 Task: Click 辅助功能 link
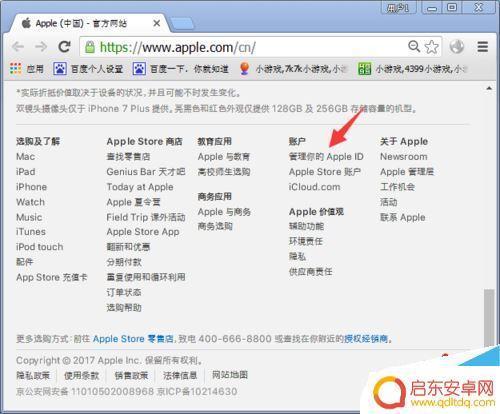point(306,227)
